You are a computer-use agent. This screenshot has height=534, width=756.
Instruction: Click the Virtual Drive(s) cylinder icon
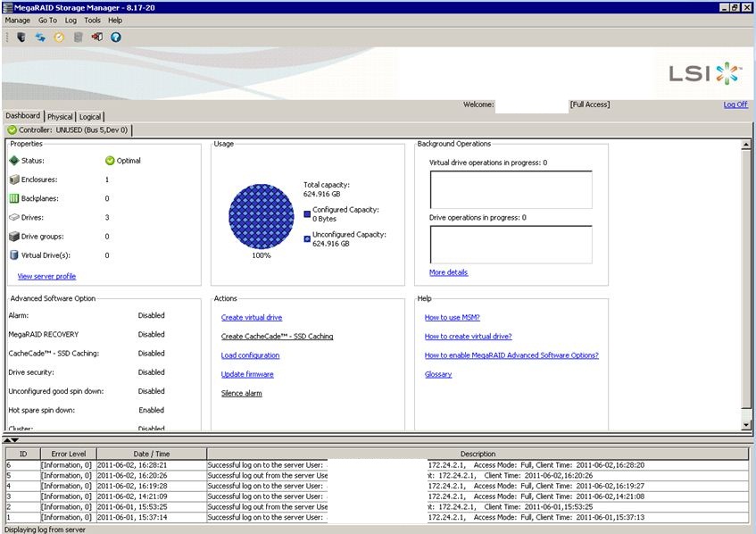click(14, 255)
